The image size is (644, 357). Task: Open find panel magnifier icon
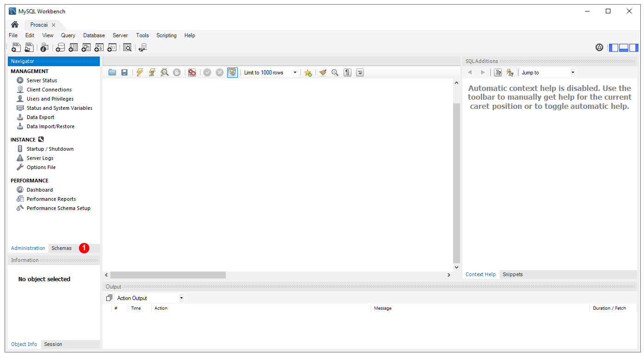tap(335, 73)
